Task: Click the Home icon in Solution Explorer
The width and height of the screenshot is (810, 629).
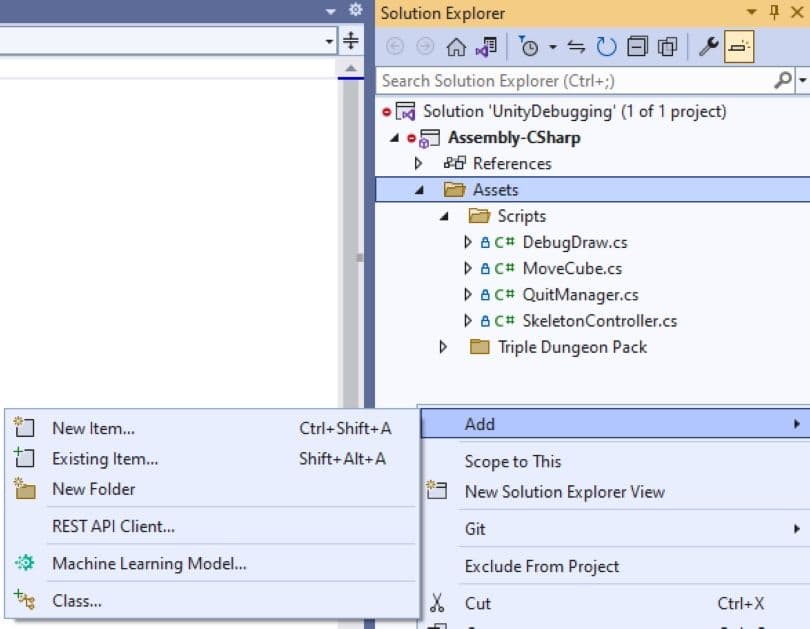Action: click(x=457, y=45)
